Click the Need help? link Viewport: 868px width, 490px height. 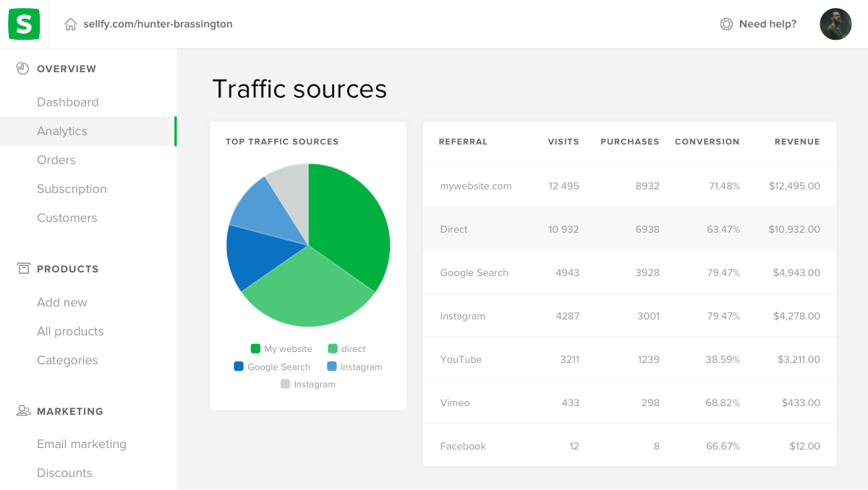pos(767,24)
